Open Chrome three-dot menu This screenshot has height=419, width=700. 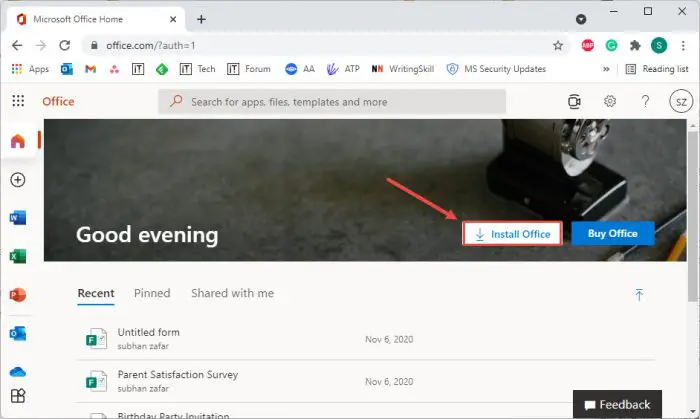(683, 45)
